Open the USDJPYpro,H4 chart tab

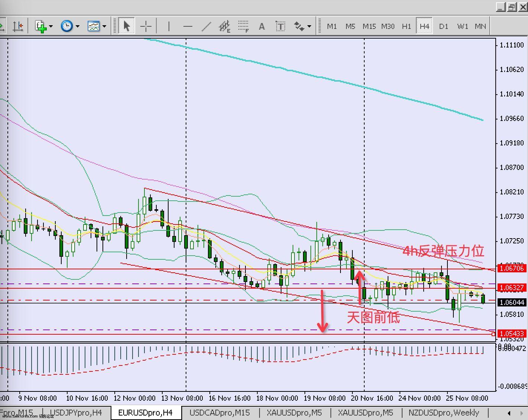coord(76,413)
